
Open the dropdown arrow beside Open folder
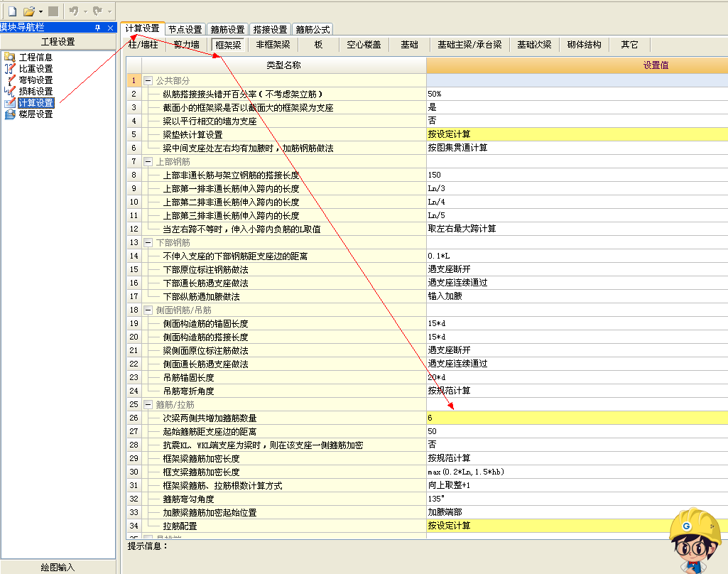(41, 11)
